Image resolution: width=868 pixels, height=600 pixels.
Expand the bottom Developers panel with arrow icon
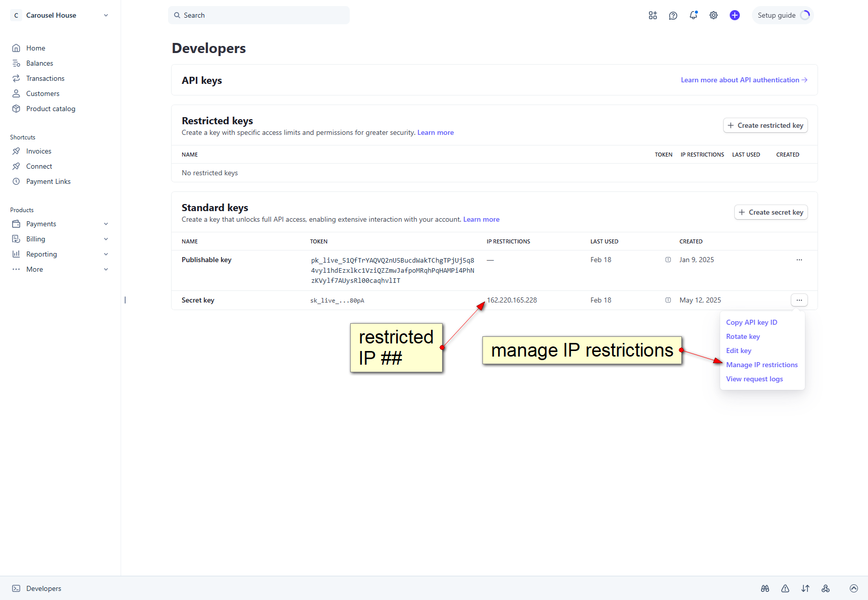click(x=854, y=588)
